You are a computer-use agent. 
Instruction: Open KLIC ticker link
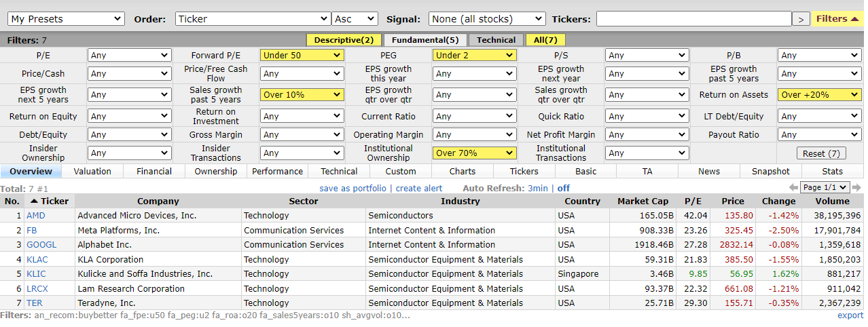pos(37,274)
